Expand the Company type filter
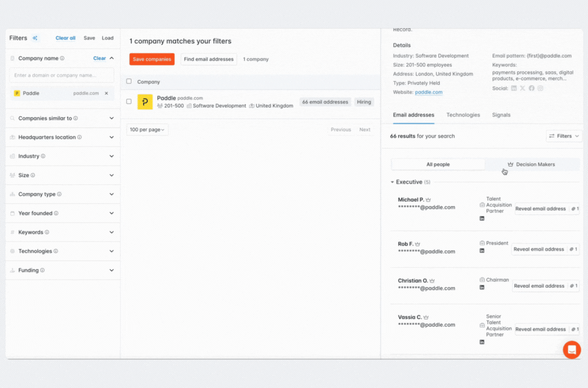Image resolution: width=588 pixels, height=388 pixels. pos(112,194)
